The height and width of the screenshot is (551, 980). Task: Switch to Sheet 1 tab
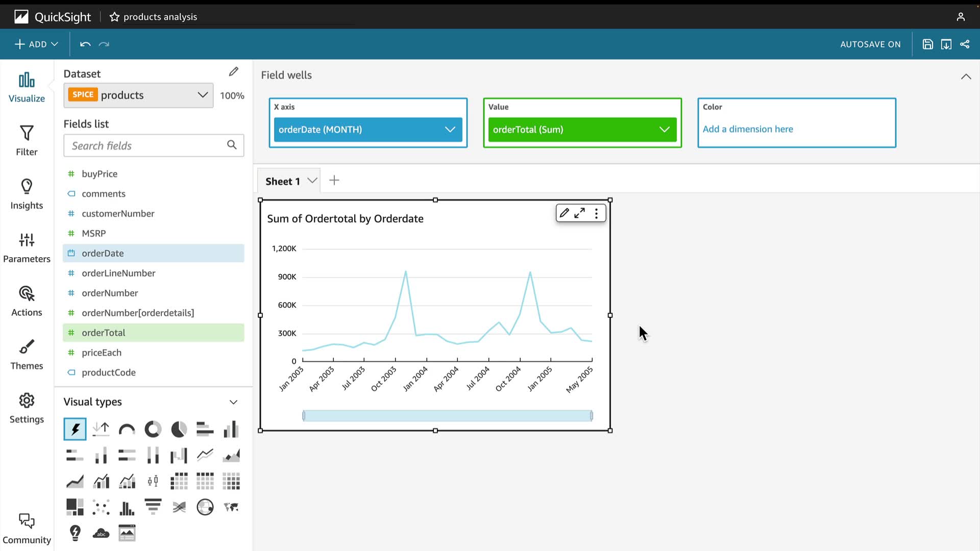pos(283,181)
